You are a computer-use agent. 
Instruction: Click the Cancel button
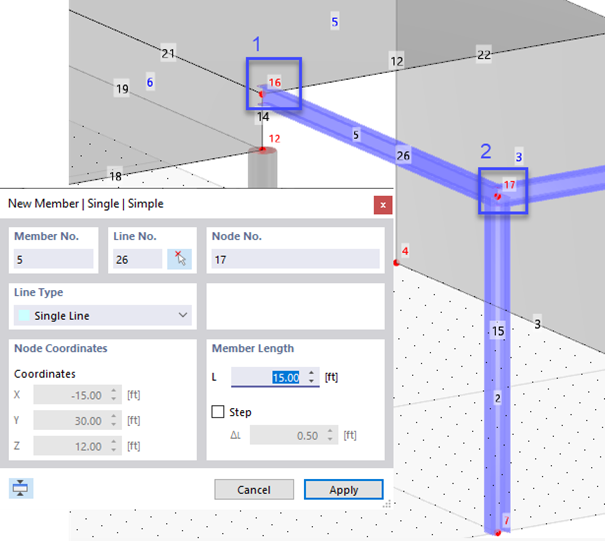pos(254,490)
